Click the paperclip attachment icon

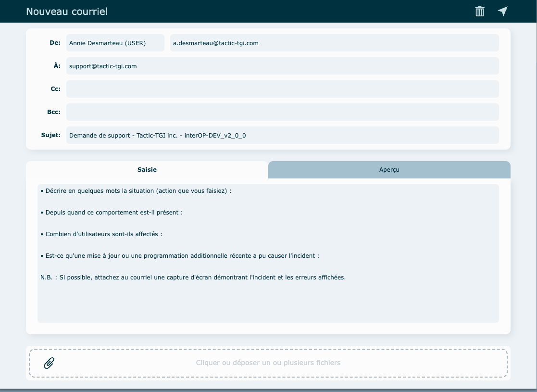click(49, 363)
